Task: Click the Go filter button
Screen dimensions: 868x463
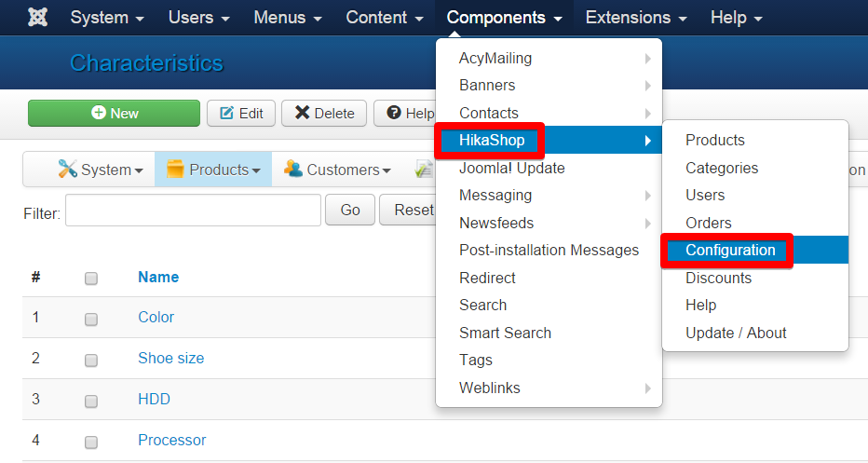Action: 350,210
